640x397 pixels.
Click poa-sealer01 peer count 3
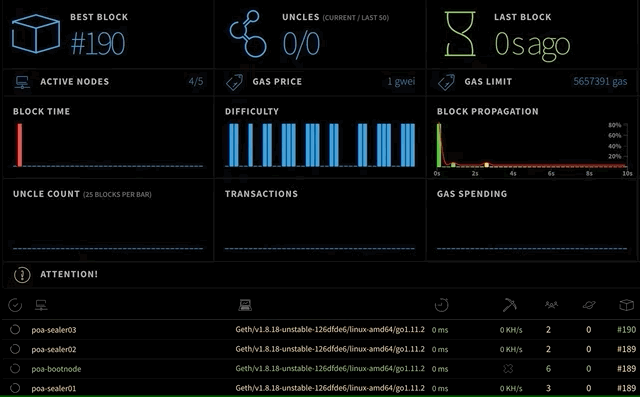(x=548, y=388)
